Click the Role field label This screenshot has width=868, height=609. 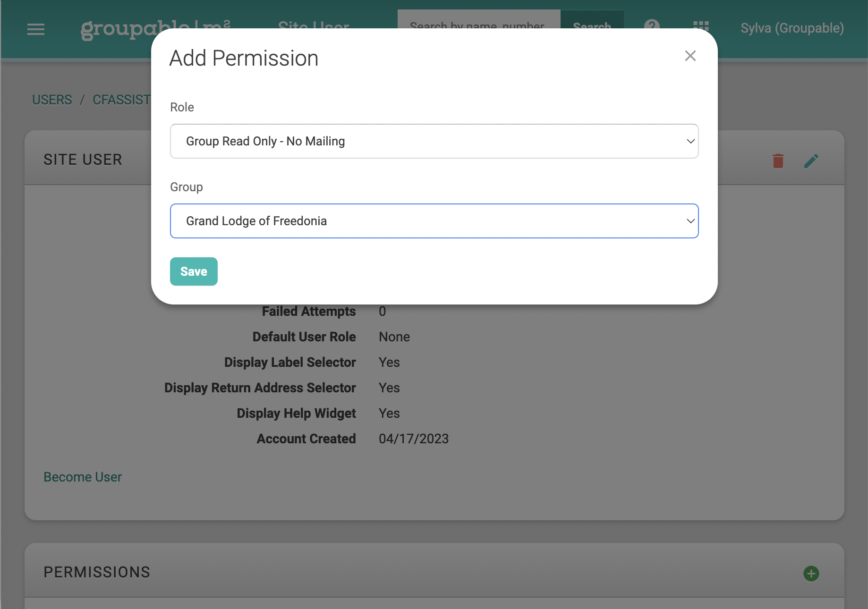coord(182,107)
